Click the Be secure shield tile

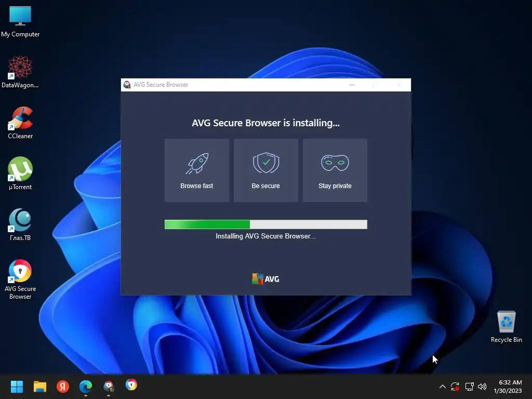pyautogui.click(x=266, y=170)
